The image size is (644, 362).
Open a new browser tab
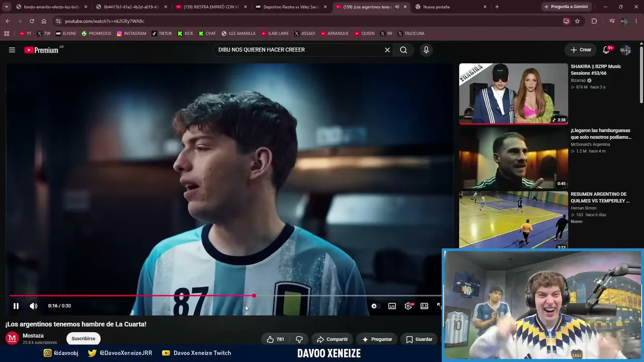pyautogui.click(x=497, y=7)
